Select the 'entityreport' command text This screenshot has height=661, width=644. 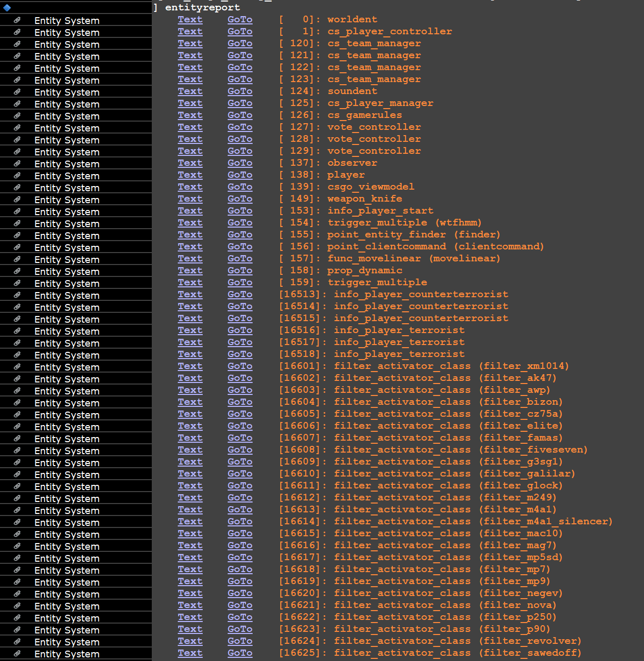point(203,7)
